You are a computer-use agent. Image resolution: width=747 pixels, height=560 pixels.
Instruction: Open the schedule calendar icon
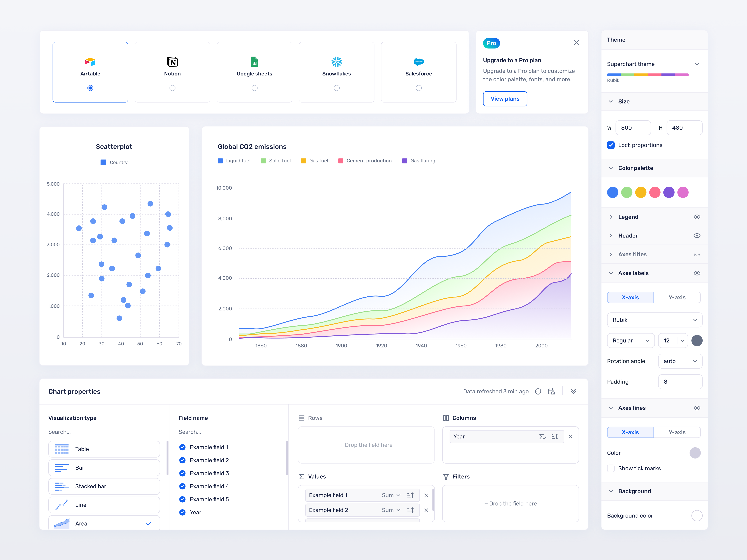point(551,391)
